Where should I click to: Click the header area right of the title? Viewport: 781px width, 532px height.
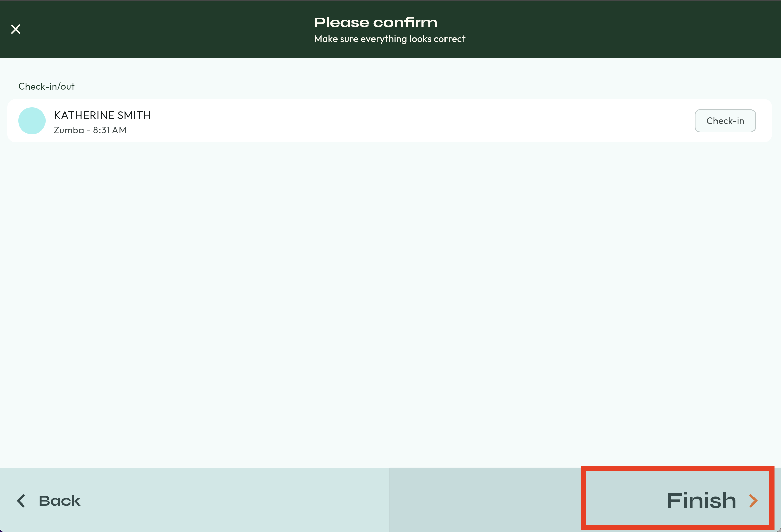click(611, 29)
